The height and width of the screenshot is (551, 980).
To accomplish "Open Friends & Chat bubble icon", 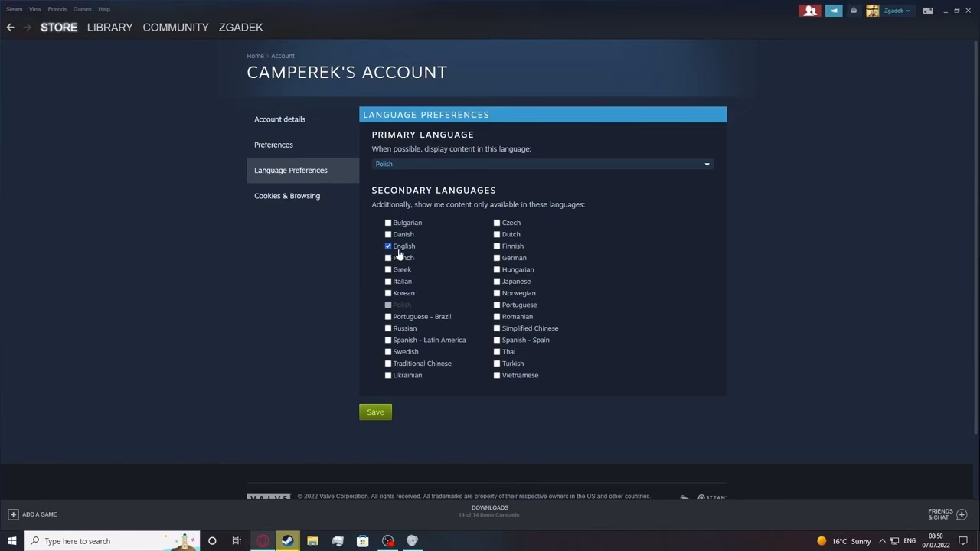I will (962, 514).
